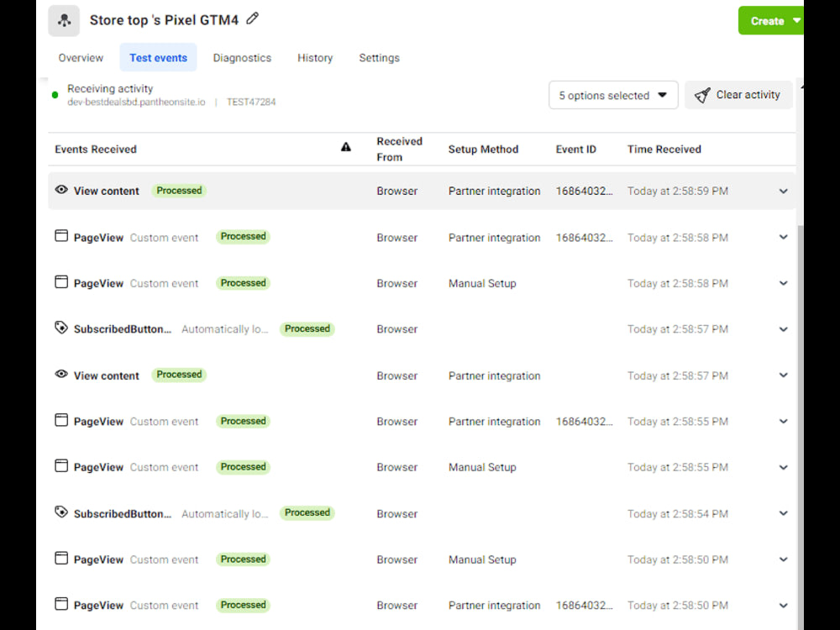The image size is (840, 630).
Task: Click Today at 2:58:54 PM timestamp
Action: (x=678, y=514)
